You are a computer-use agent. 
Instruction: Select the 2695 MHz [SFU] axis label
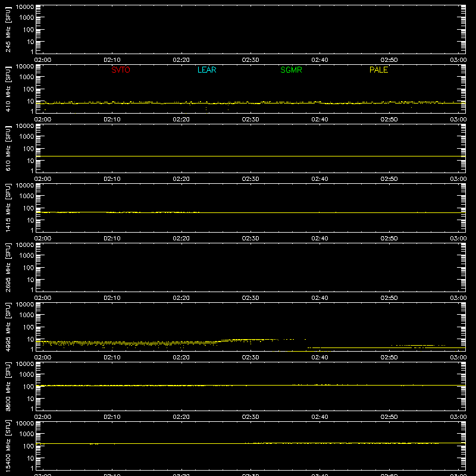(8, 267)
